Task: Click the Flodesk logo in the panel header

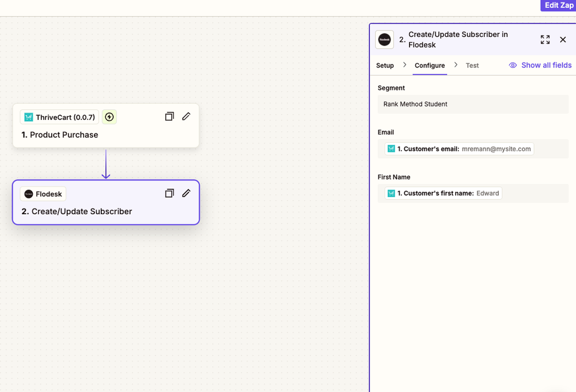Action: 384,40
